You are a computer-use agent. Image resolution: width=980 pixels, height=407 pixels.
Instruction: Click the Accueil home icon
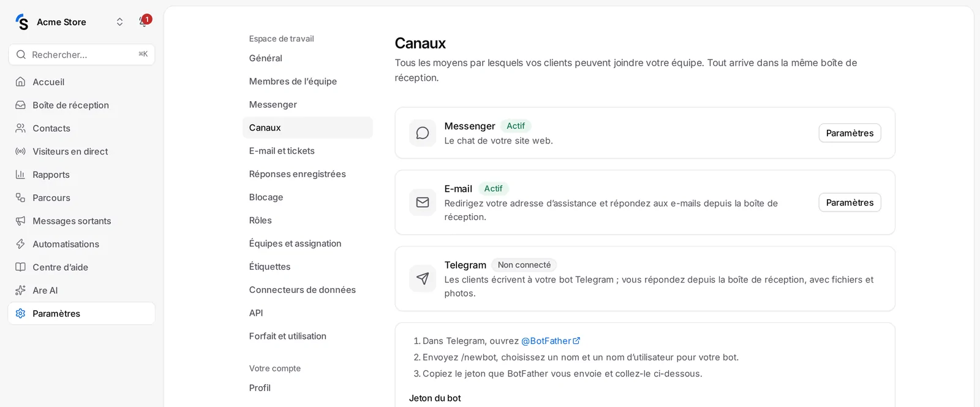pyautogui.click(x=20, y=82)
